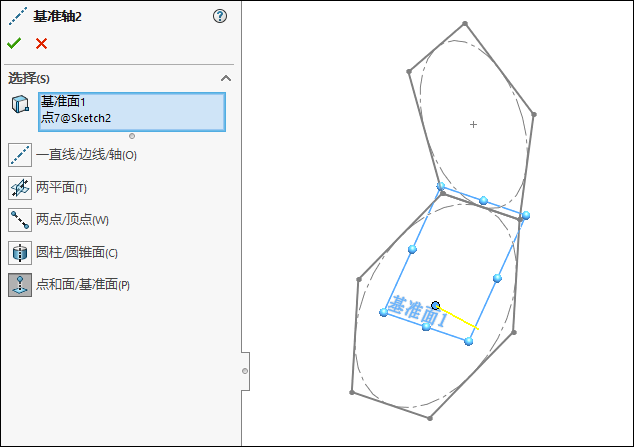This screenshot has height=447, width=634.
Task: Click the 一直线/边线/轴(O) label
Action: point(86,155)
